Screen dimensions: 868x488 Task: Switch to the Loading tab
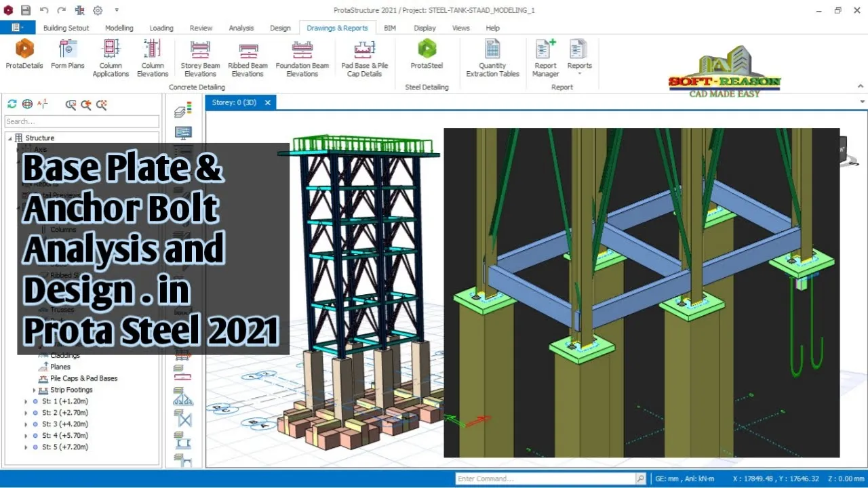[161, 28]
